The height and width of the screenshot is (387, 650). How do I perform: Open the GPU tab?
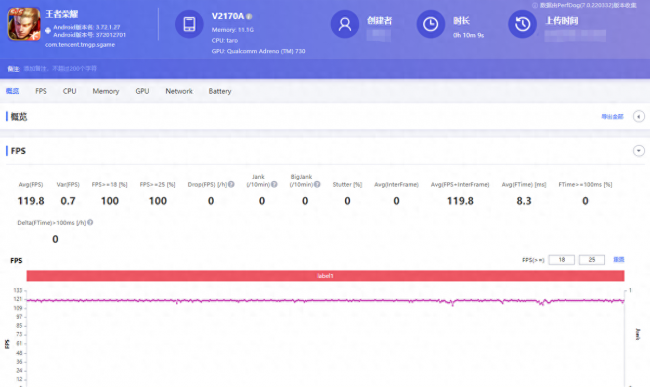pyautogui.click(x=142, y=91)
